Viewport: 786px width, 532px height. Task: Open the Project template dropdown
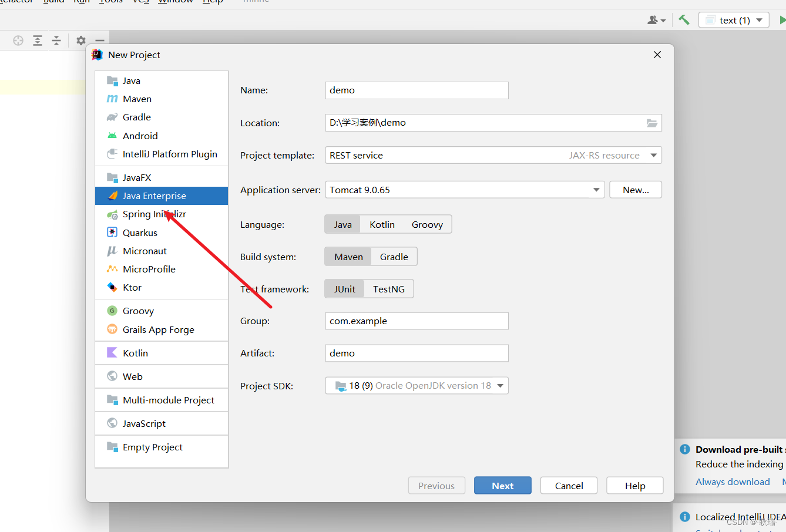point(493,155)
